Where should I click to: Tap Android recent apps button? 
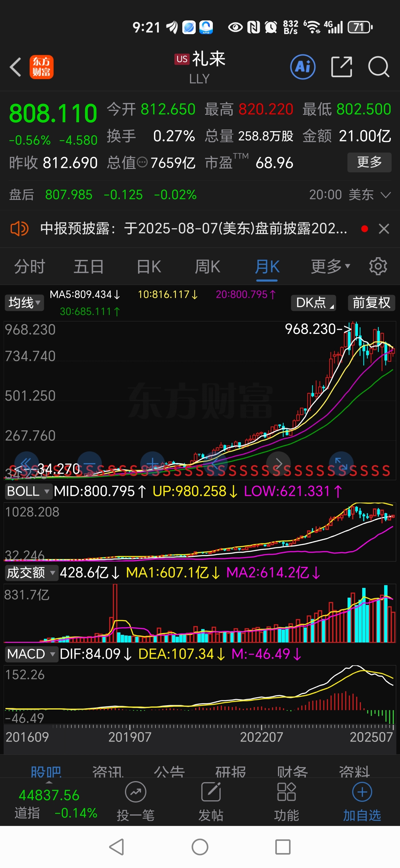pos(283,847)
